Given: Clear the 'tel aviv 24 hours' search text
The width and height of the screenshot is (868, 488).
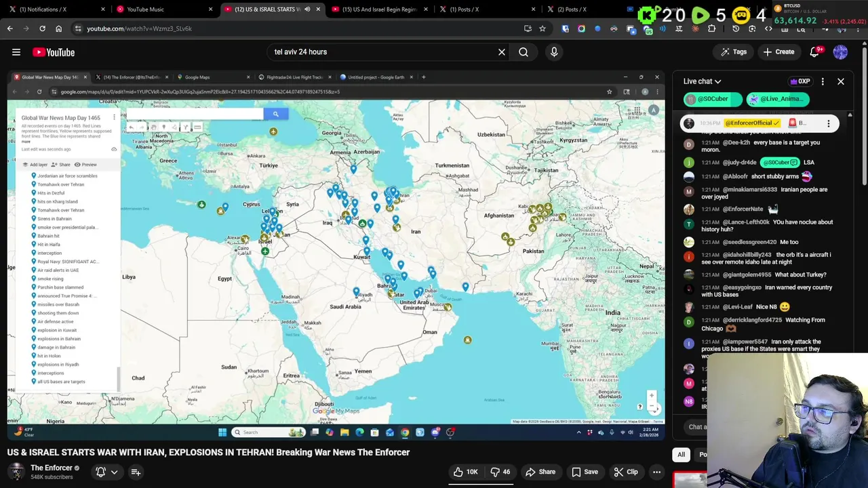Looking at the screenshot, I should (502, 52).
